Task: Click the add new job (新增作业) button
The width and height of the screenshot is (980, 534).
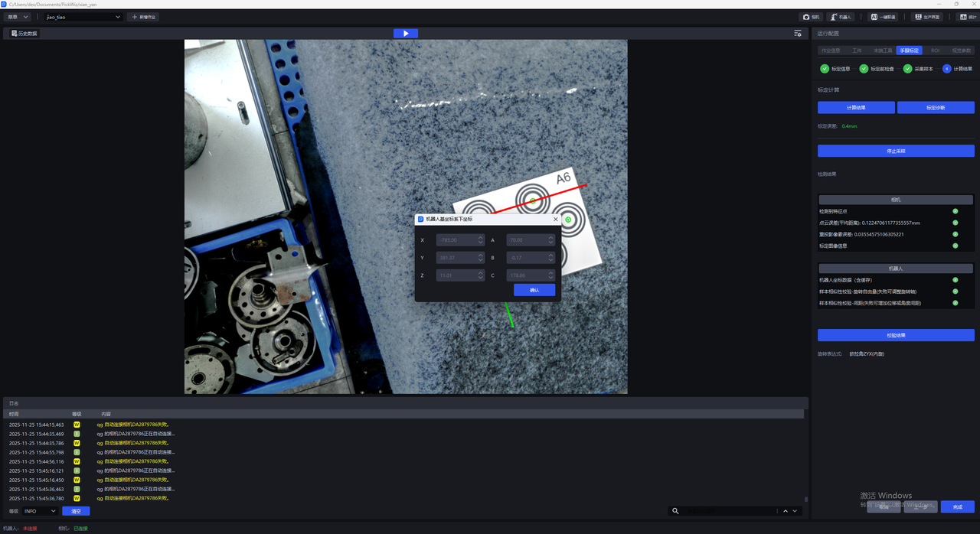Action: (x=144, y=17)
